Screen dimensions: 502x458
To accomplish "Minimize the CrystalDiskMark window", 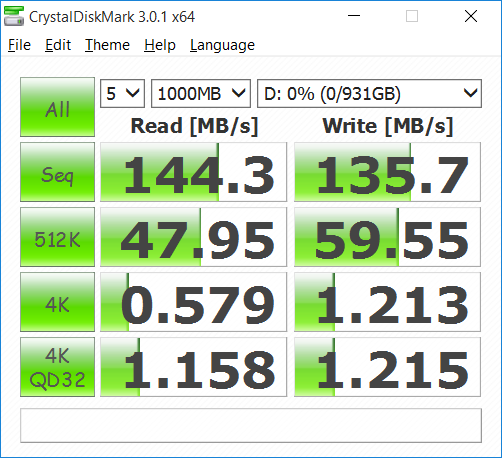I will 354,16.
